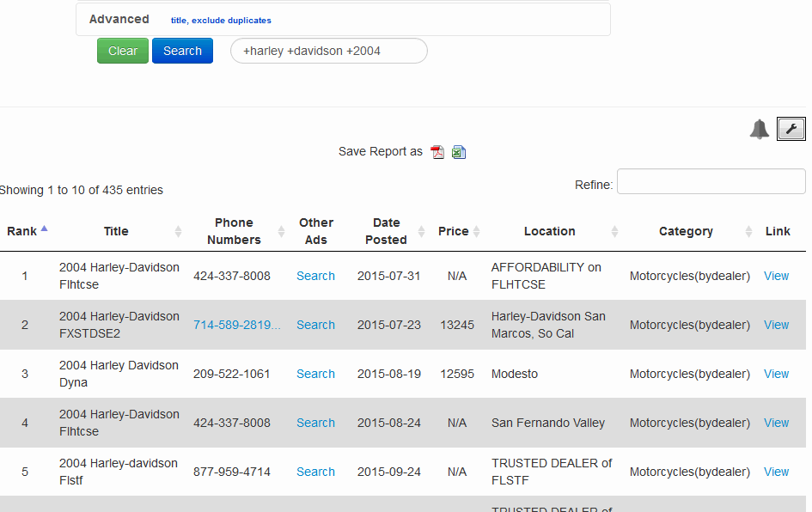Open the alert bell icon

(x=760, y=129)
